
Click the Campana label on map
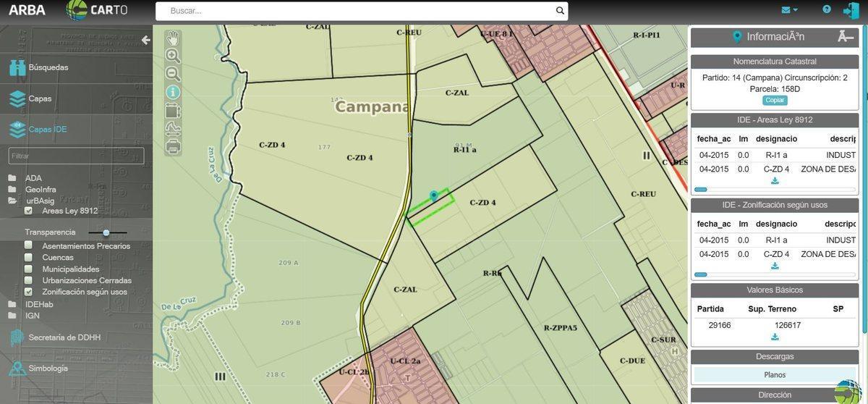pyautogui.click(x=372, y=107)
